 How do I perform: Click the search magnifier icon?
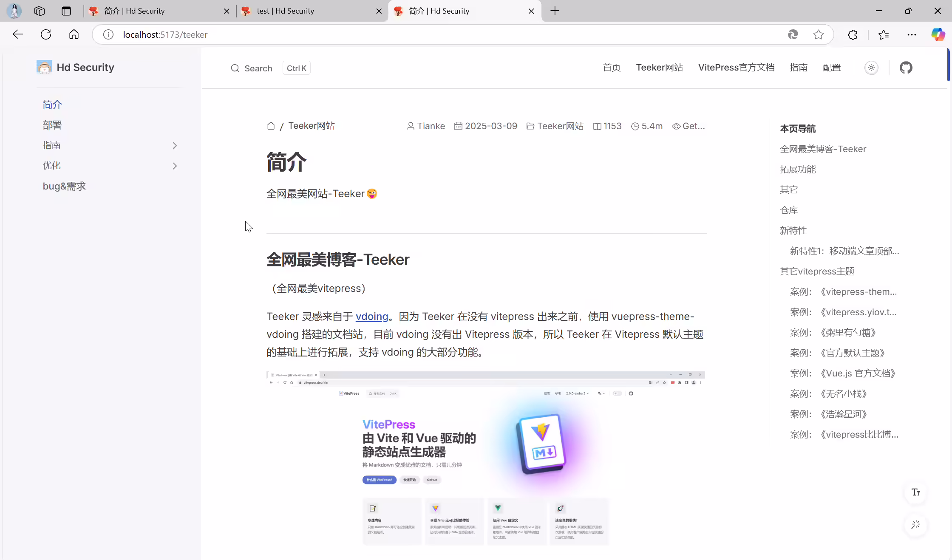[x=235, y=68]
